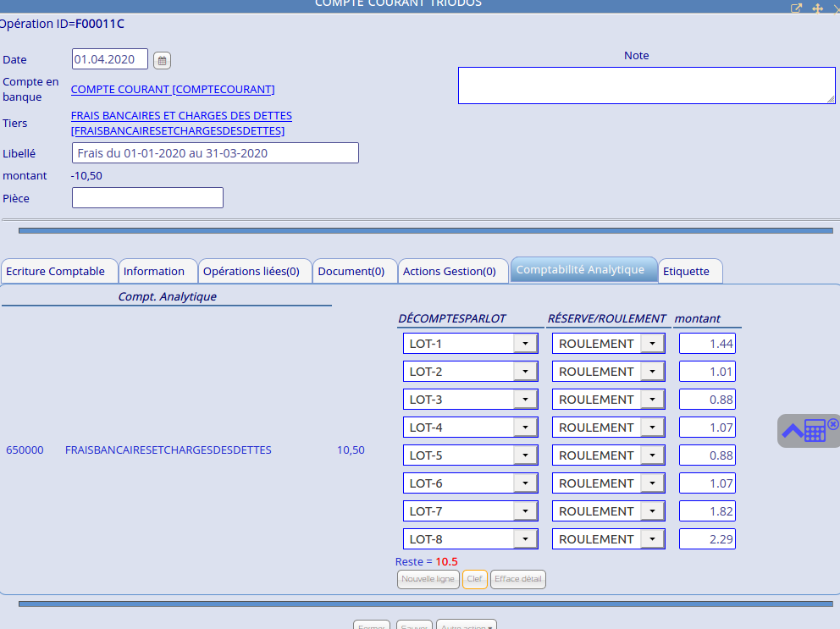Switch to the Ecriture Comptable tab
The height and width of the screenshot is (629, 840).
(56, 272)
